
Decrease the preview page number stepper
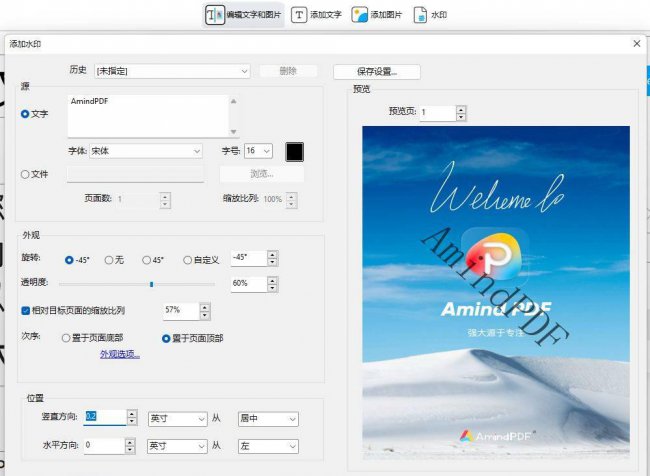(461, 117)
